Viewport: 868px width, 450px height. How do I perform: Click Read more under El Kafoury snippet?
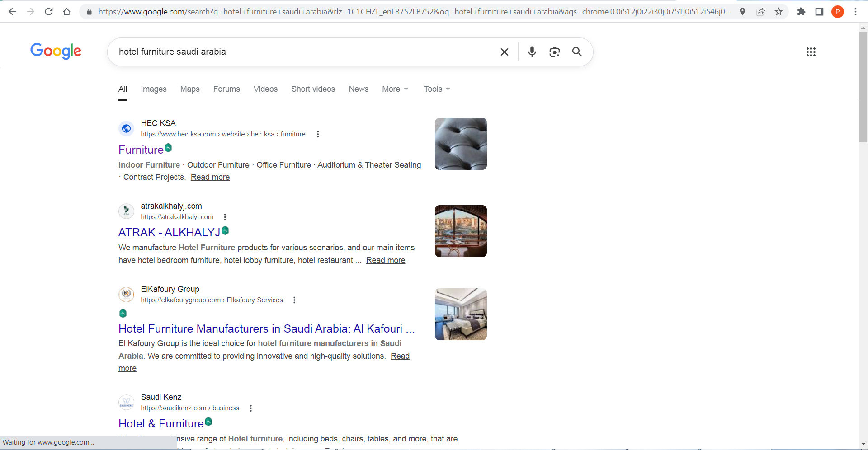click(400, 356)
